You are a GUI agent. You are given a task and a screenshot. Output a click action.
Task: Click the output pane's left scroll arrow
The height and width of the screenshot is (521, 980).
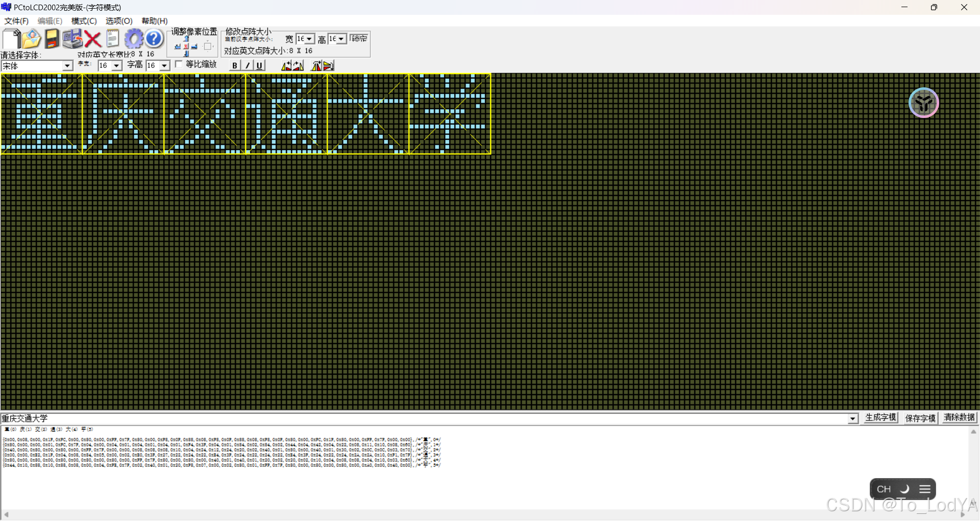pos(6,514)
